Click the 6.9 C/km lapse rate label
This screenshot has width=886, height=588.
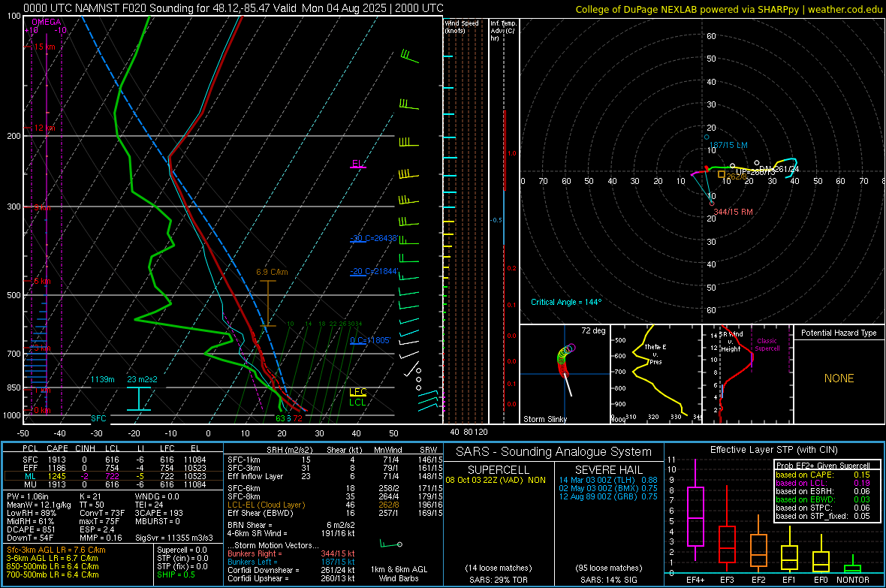click(272, 272)
